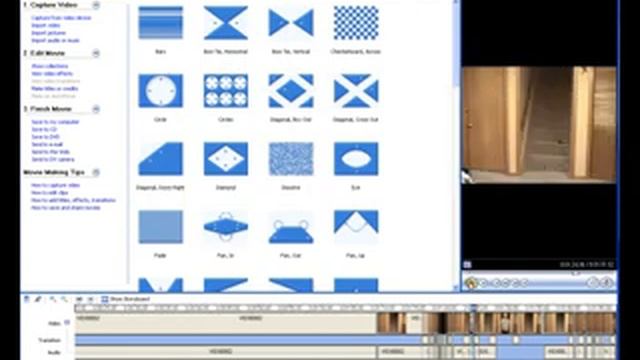The width and height of the screenshot is (640, 360).
Task: Click the Send to the Web link
Action: [x=51, y=152]
